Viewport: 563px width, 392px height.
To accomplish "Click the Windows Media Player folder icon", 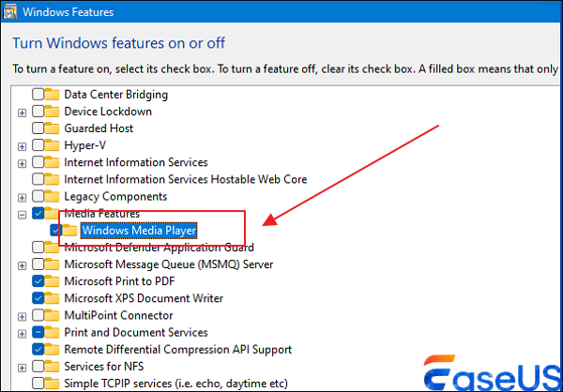I will 71,230.
